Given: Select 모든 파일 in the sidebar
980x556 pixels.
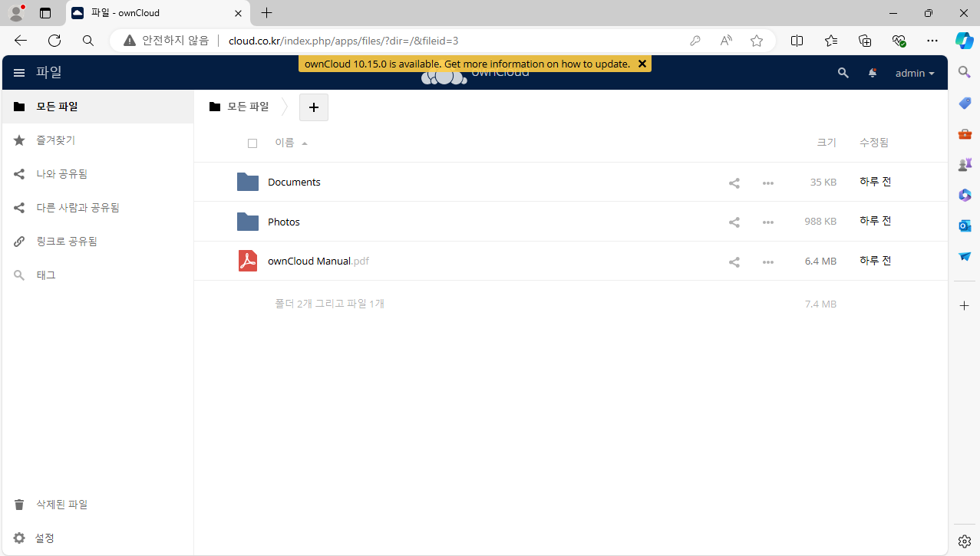Looking at the screenshot, I should (97, 107).
